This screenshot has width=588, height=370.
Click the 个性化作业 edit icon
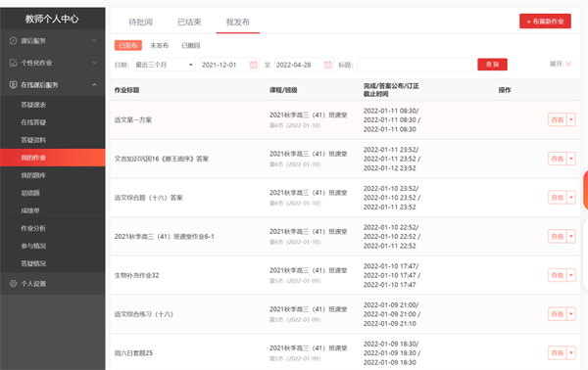click(13, 63)
